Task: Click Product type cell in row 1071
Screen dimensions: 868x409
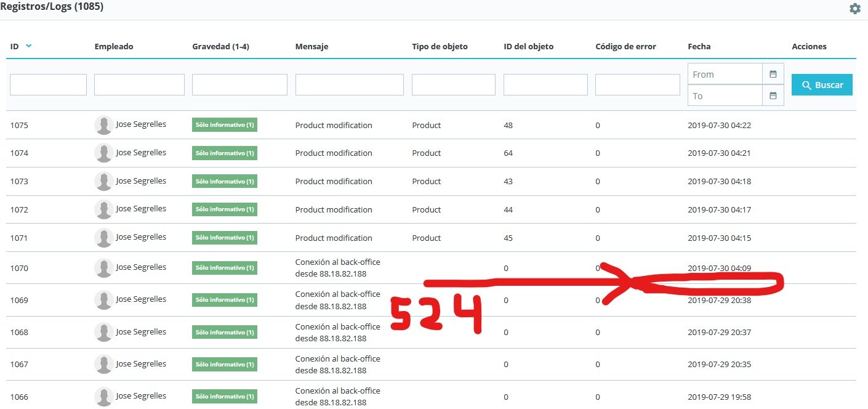Action: [x=427, y=238]
